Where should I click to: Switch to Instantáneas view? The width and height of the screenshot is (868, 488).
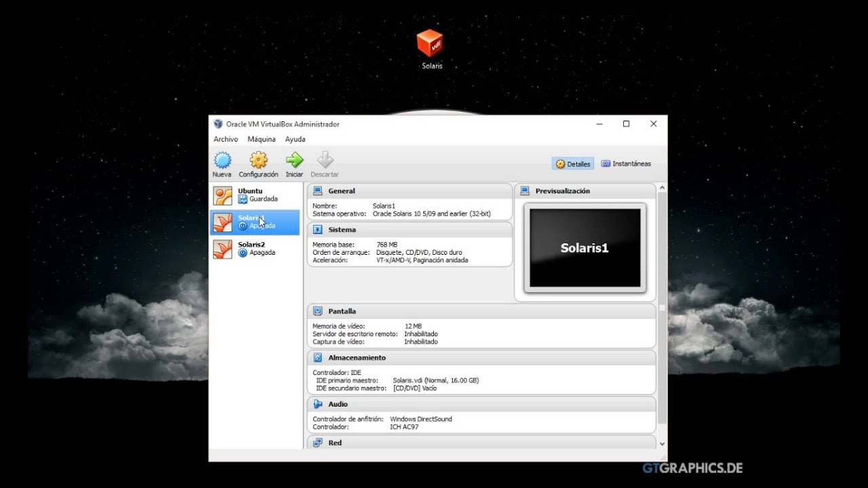[626, 164]
